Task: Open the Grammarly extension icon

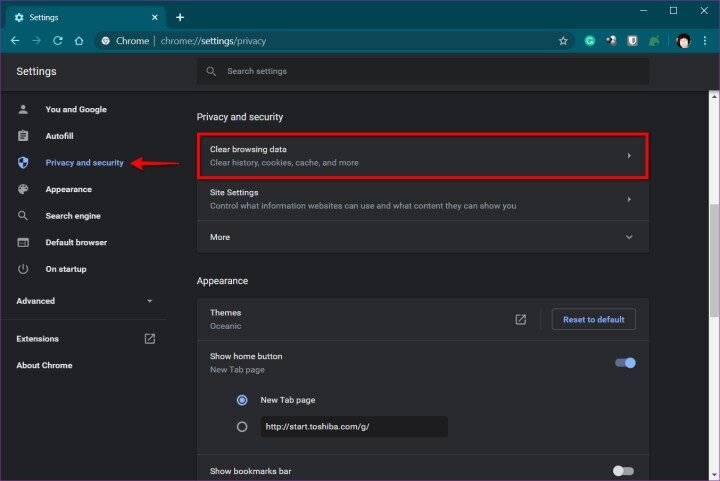Action: (x=590, y=41)
